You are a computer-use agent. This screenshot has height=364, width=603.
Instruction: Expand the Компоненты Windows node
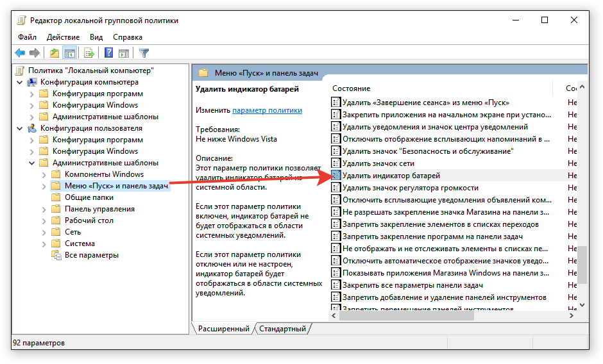44,175
